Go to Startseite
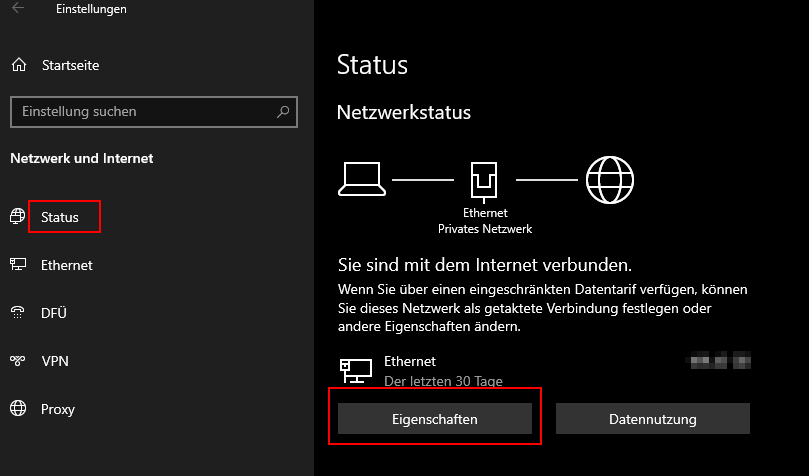 pos(70,65)
